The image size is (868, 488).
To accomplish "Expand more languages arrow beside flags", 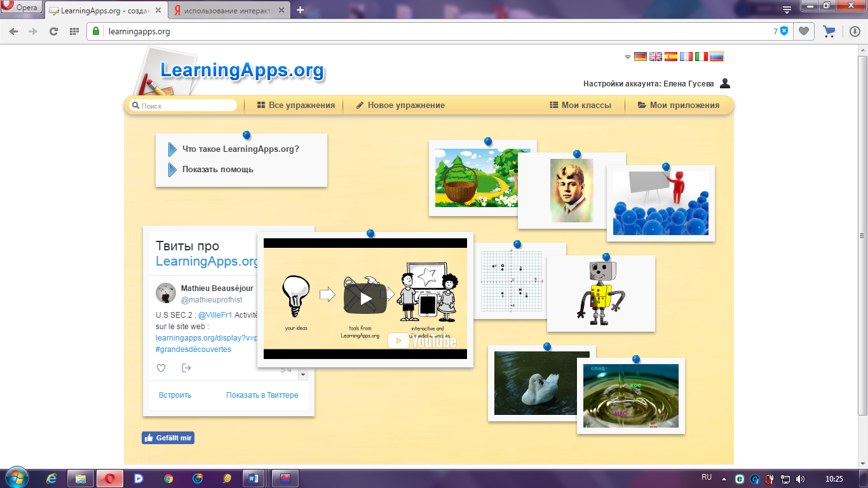I will click(628, 57).
